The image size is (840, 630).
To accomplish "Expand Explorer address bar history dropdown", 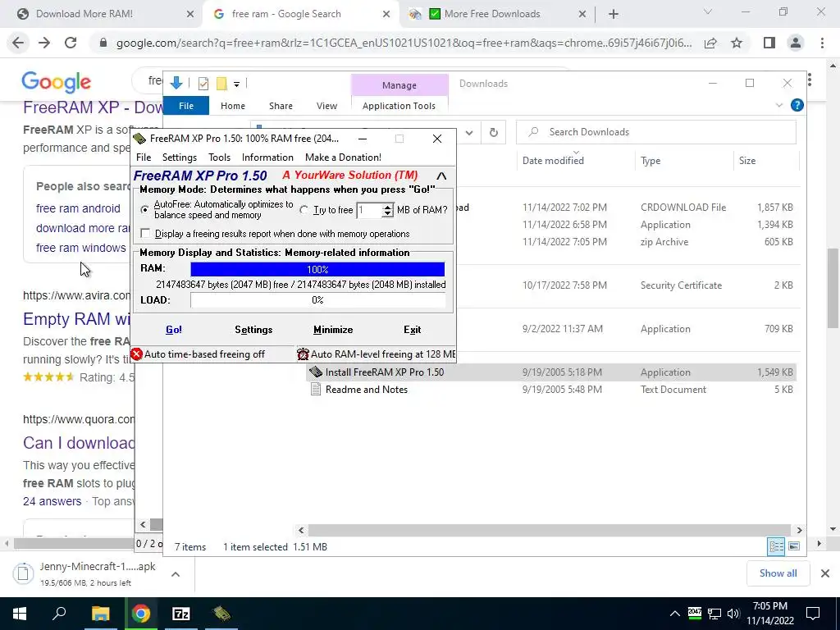I will click(468, 132).
